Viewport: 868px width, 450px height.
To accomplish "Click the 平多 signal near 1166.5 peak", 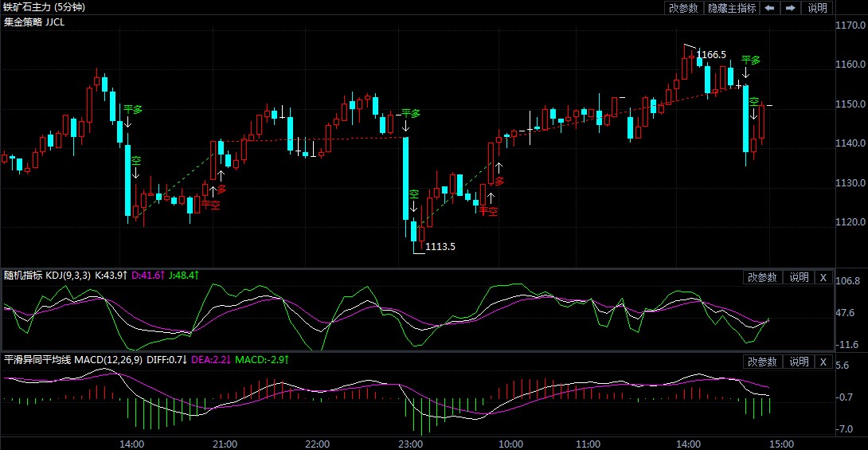I will coord(751,61).
